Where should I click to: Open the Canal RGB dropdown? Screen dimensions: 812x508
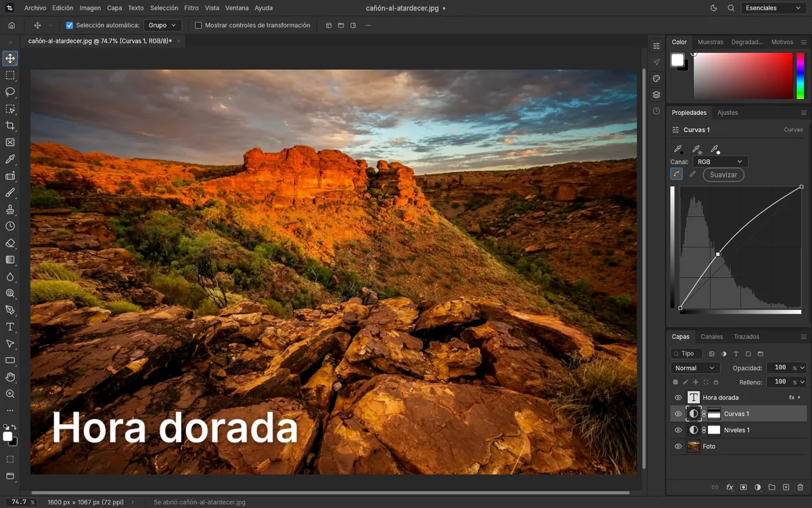[720, 162]
